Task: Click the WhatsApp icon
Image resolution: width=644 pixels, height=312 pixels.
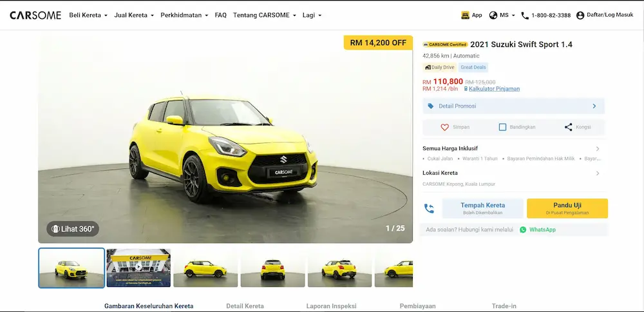Action: pyautogui.click(x=523, y=229)
